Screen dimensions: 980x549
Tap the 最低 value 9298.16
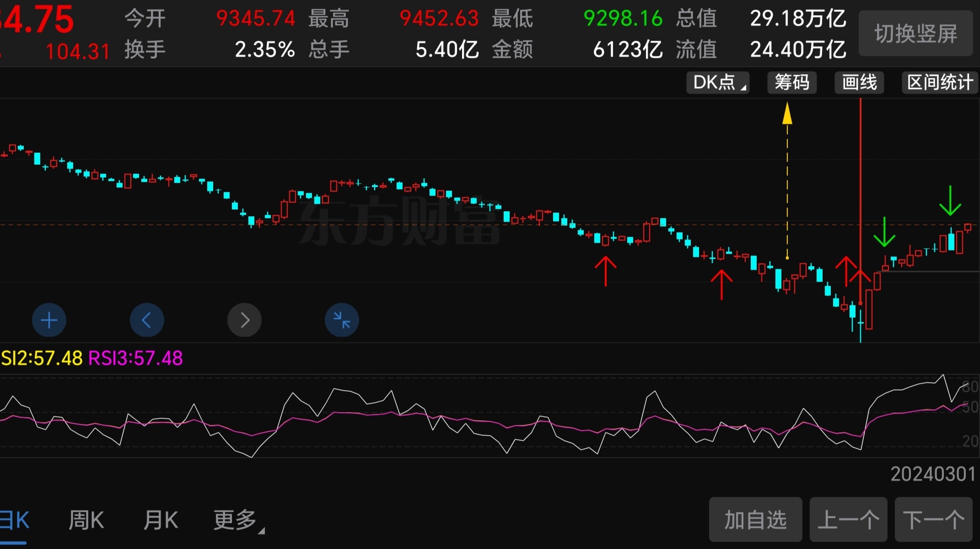(623, 19)
